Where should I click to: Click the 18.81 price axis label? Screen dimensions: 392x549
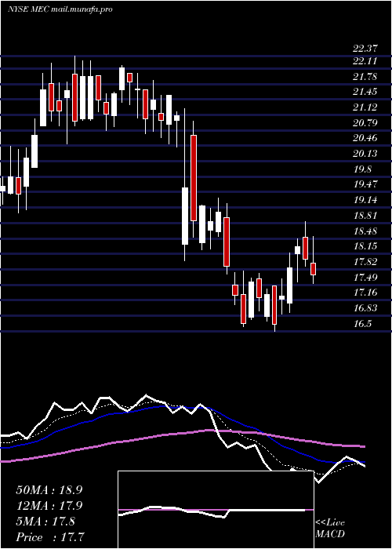[x=365, y=216]
